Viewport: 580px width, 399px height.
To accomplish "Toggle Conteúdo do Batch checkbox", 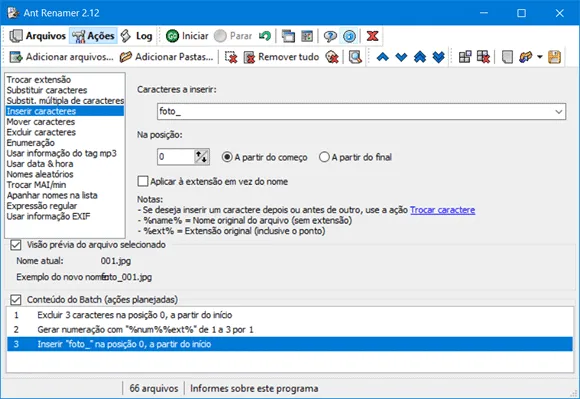I will tap(16, 300).
